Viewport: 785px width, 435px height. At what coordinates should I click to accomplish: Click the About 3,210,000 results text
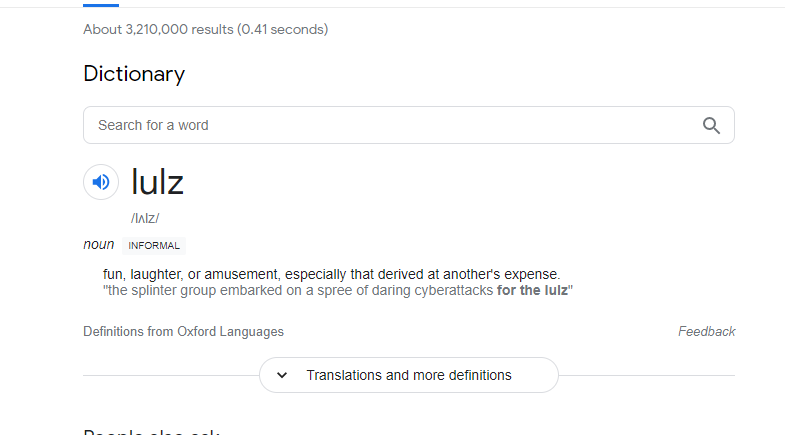(x=206, y=30)
